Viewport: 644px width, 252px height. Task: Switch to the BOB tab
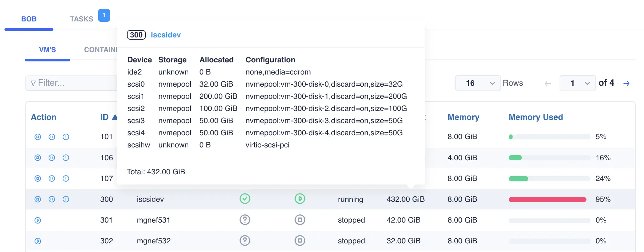point(29,19)
